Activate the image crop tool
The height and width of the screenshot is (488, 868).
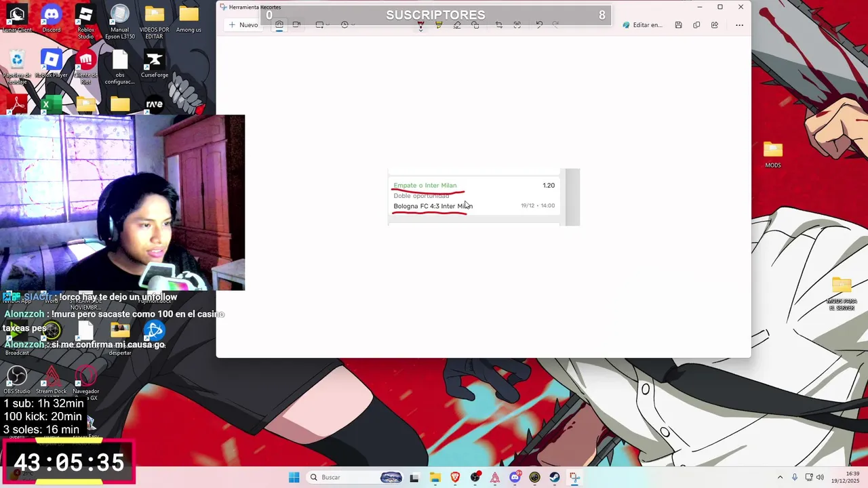click(x=499, y=25)
